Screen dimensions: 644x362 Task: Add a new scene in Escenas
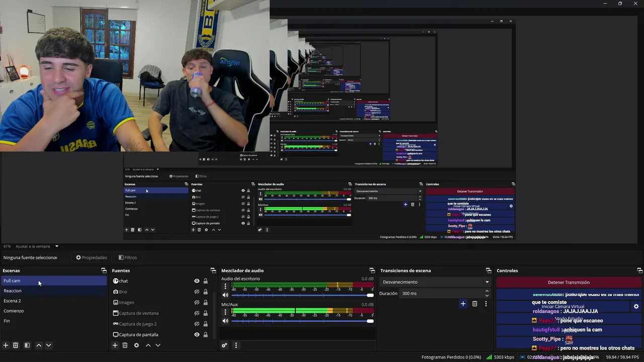click(6, 345)
